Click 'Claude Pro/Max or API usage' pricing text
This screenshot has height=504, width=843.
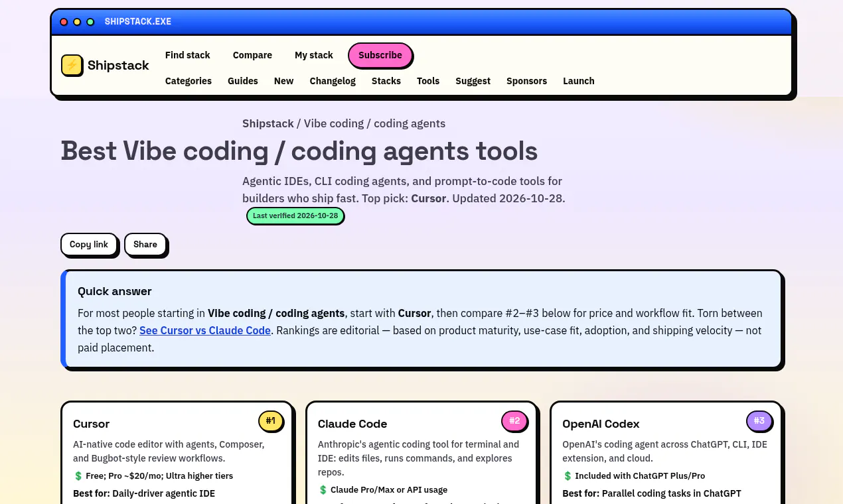click(x=383, y=489)
